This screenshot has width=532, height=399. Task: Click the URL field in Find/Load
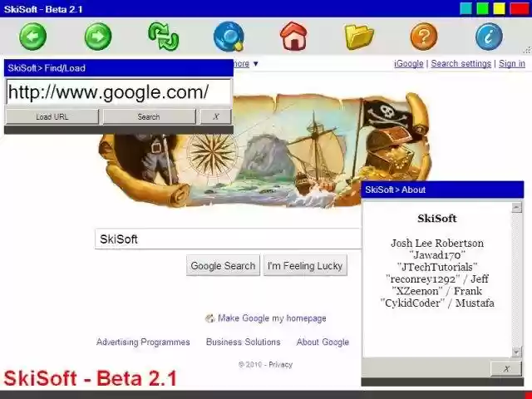click(119, 92)
